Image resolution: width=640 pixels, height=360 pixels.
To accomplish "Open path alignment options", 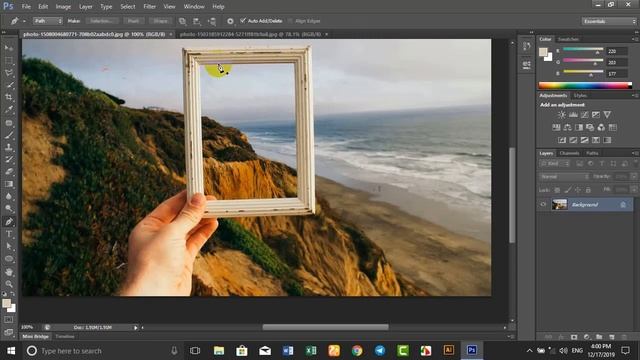I will point(197,21).
